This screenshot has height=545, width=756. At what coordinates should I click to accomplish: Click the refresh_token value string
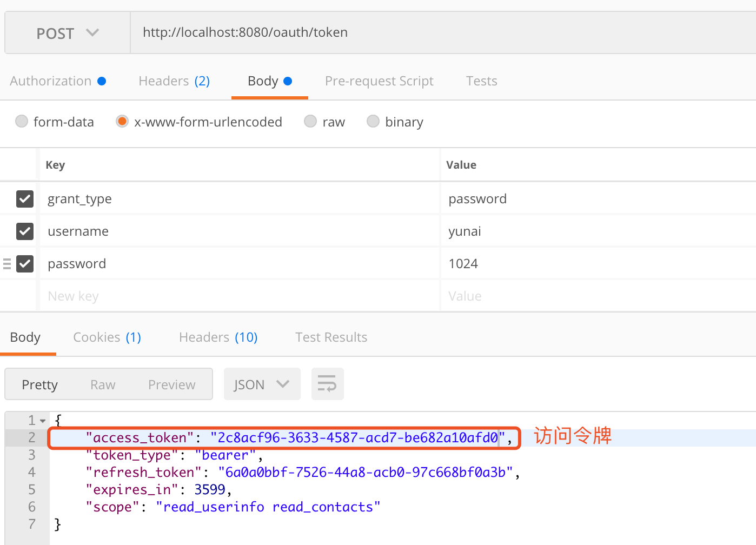(x=366, y=473)
